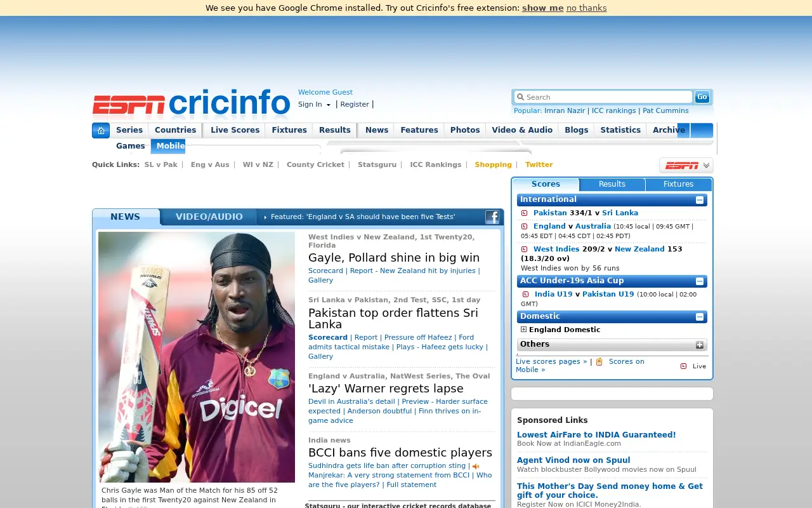The width and height of the screenshot is (812, 508).
Task: Select the NEWS tab
Action: pos(126,217)
